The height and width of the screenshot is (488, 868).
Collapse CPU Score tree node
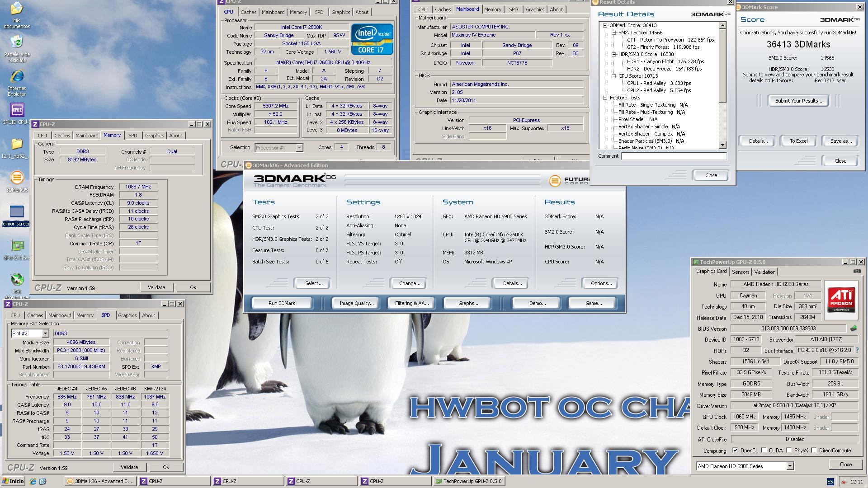pos(613,76)
